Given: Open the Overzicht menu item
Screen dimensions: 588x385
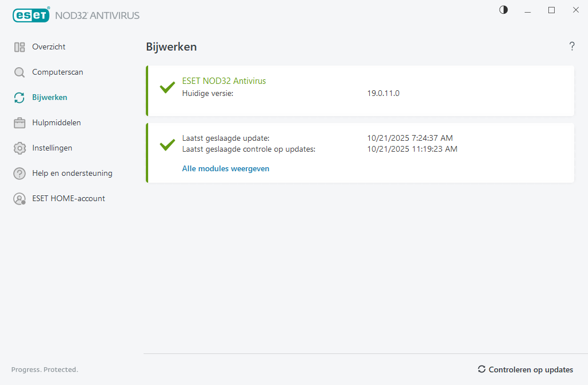Looking at the screenshot, I should click(x=49, y=47).
